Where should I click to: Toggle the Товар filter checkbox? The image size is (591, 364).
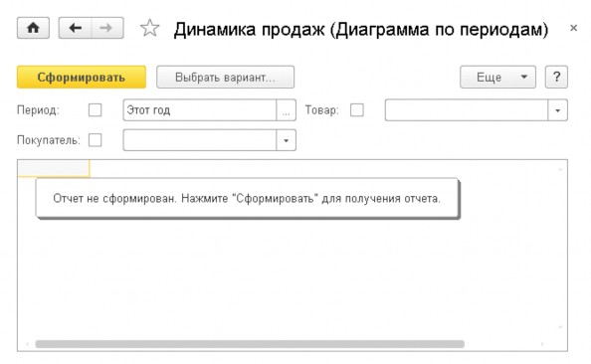[x=357, y=110]
